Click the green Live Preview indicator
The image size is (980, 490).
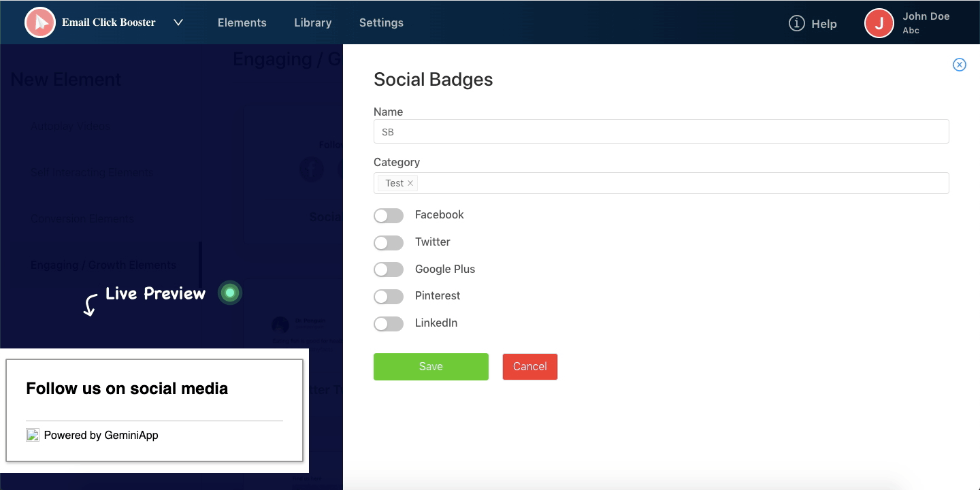coord(230,293)
